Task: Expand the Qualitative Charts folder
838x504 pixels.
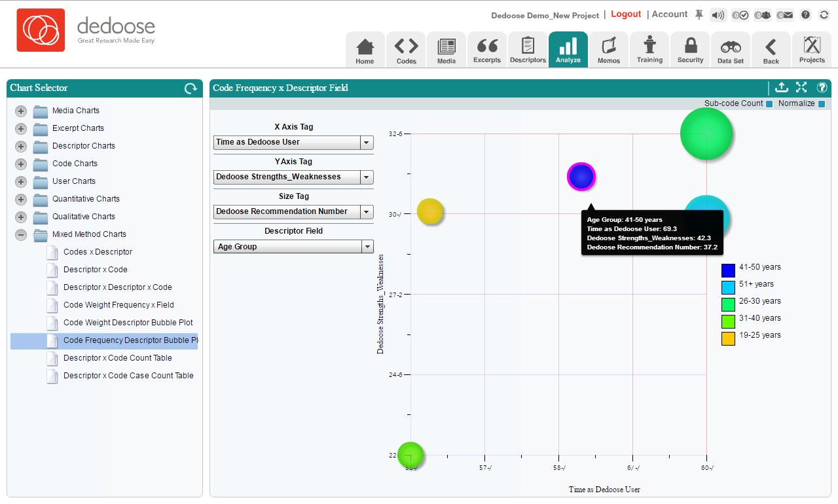Action: [21, 217]
